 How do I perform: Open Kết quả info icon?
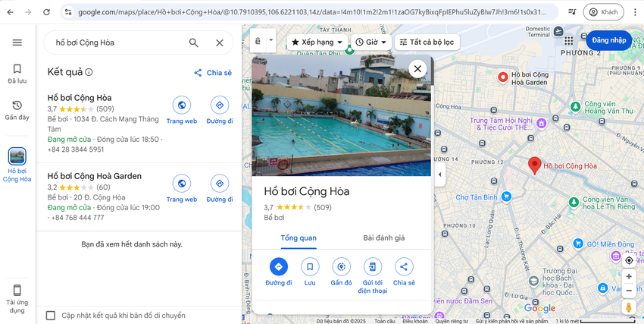coord(89,72)
